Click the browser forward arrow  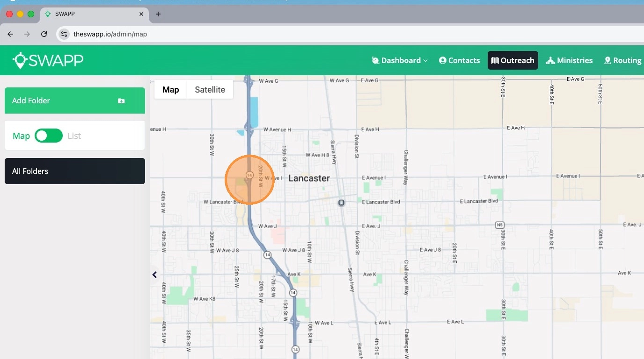[x=27, y=34]
